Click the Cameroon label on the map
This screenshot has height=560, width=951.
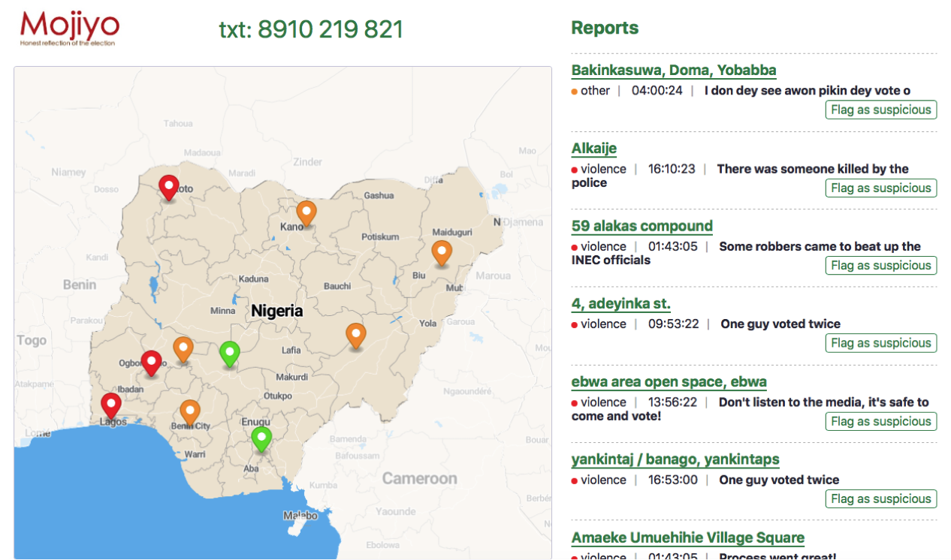(420, 478)
